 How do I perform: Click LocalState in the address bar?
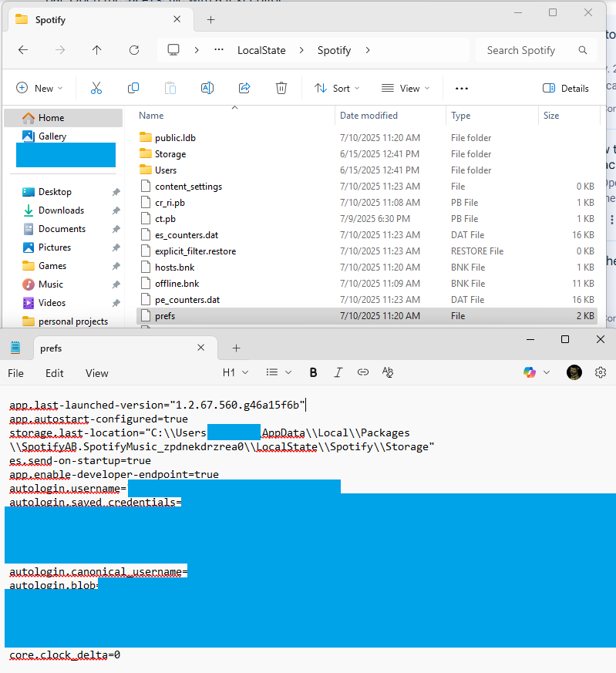click(x=261, y=50)
